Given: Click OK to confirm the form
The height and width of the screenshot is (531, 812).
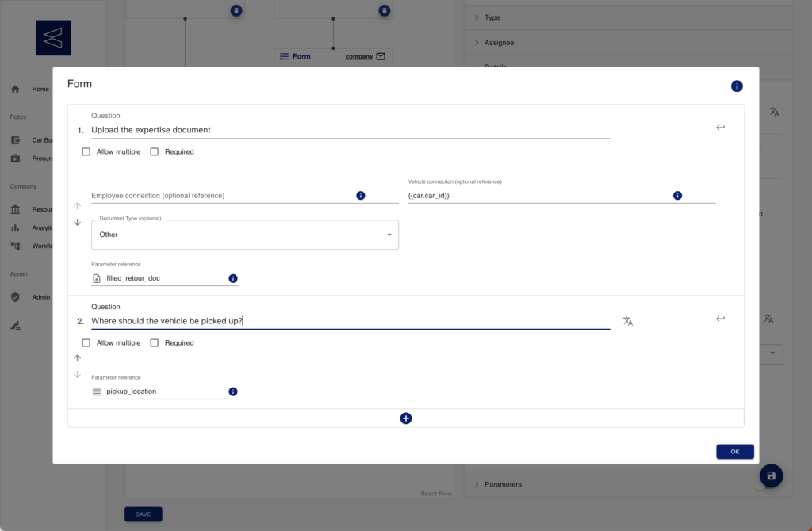Looking at the screenshot, I should coord(735,452).
